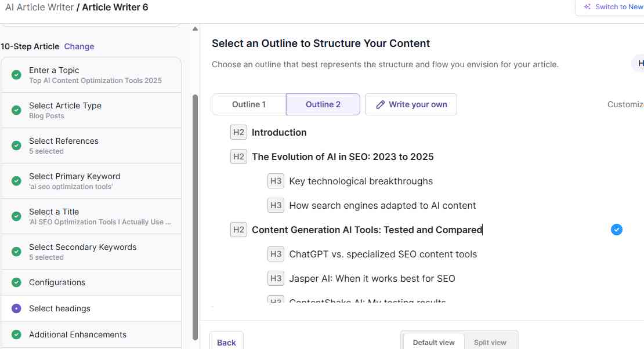Viewport: 644px width, 349px height.
Task: Expand the Select References step
Action: point(91,145)
